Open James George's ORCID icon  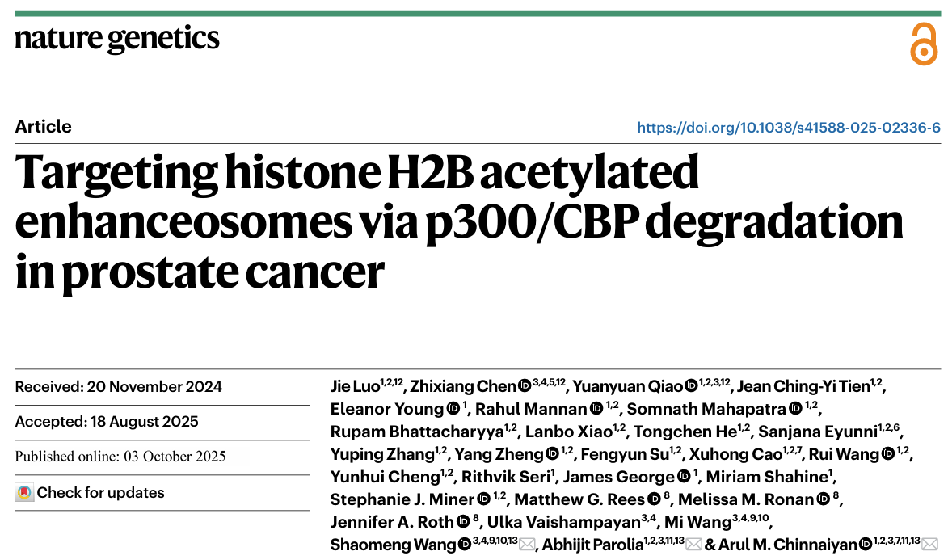683,477
